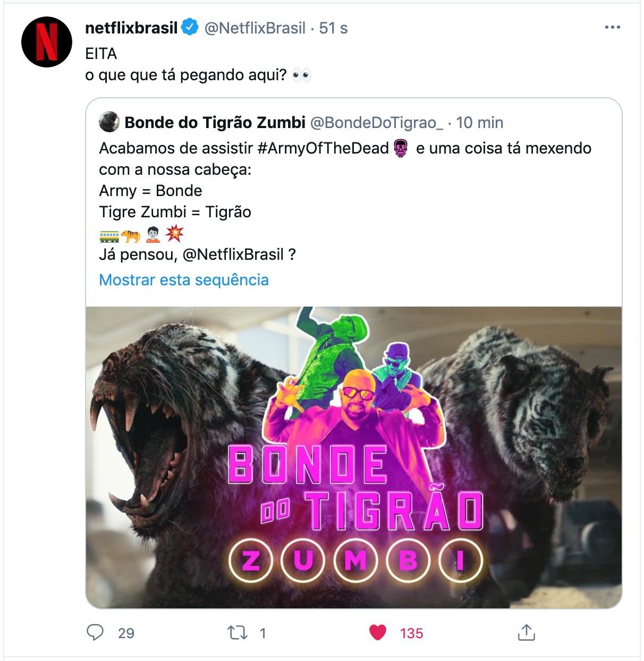Click the @NetflixBrasil mention in quote
Viewport: 644px width, 661px height.
(233, 255)
